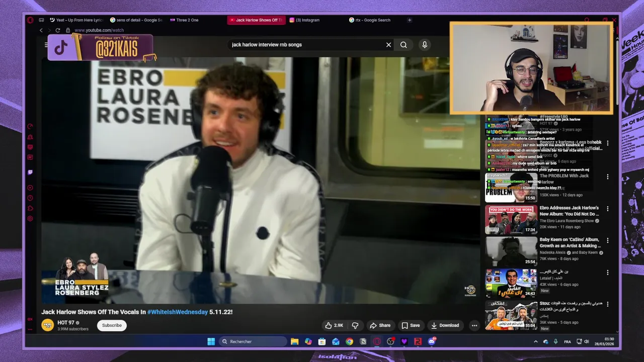
Task: Click the FRA language indicator
Action: (x=568, y=341)
